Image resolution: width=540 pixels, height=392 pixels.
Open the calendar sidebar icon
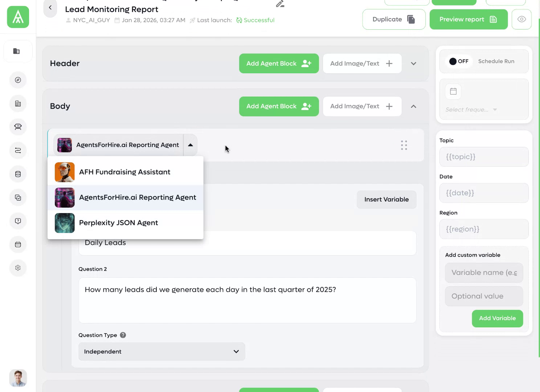point(18,244)
